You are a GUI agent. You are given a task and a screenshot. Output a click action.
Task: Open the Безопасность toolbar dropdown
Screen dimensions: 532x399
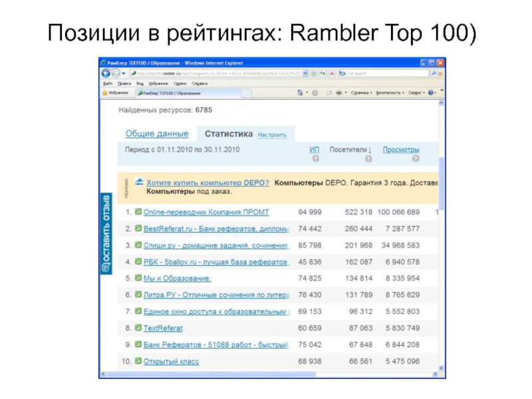point(390,92)
